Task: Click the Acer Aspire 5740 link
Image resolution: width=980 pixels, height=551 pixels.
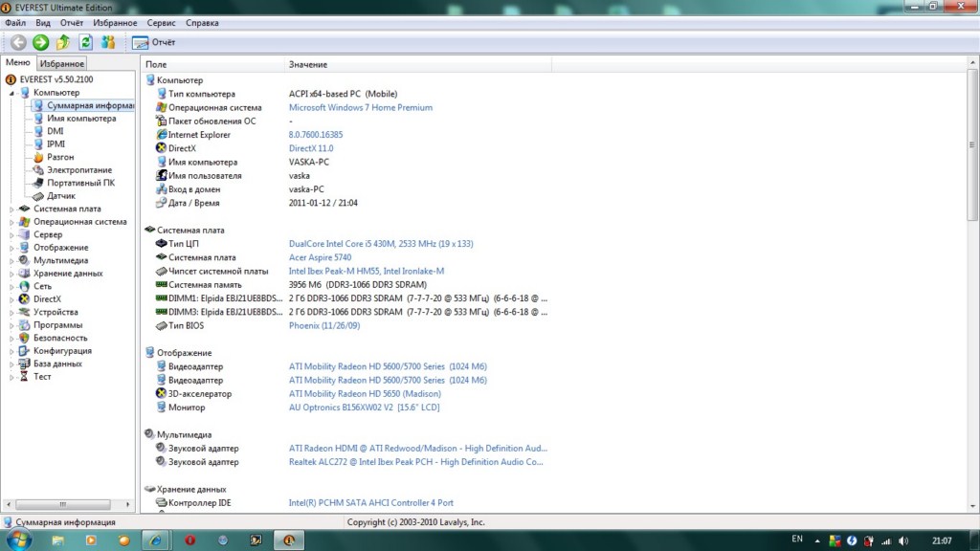Action: point(319,257)
